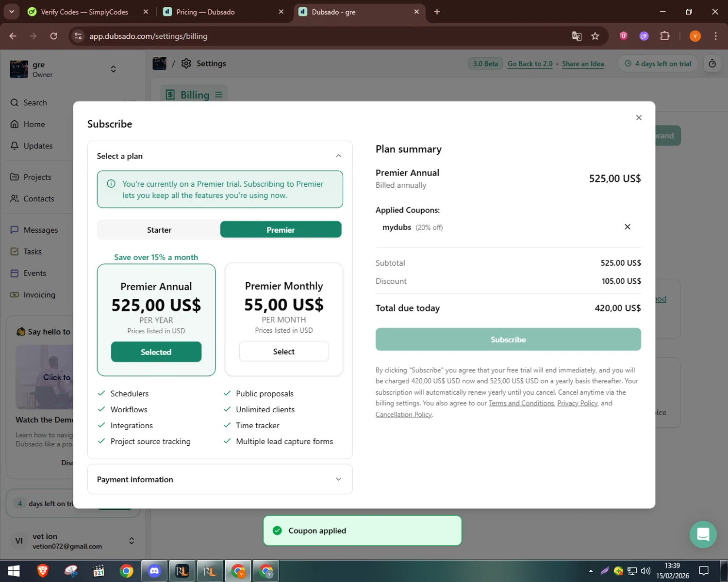Open the Windows Start menu
Image resolution: width=728 pixels, height=582 pixels.
(x=14, y=571)
